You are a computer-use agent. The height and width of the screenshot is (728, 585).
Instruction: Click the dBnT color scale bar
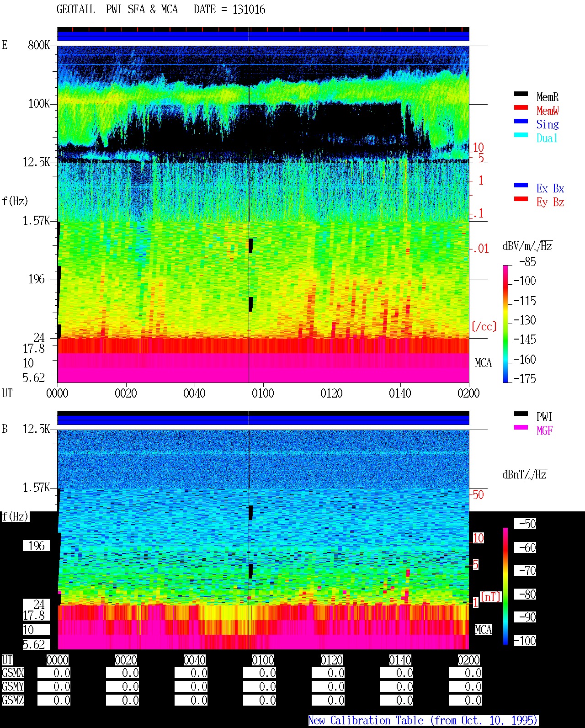point(505,586)
